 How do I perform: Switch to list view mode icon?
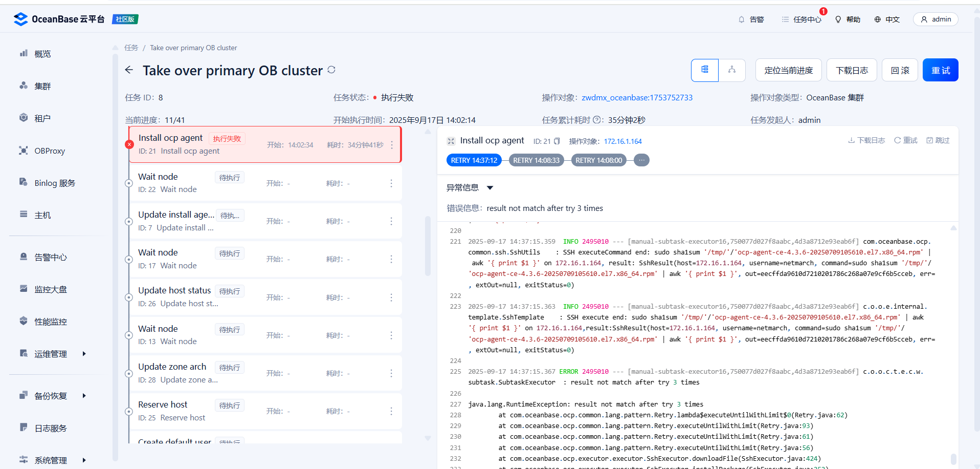(x=705, y=70)
